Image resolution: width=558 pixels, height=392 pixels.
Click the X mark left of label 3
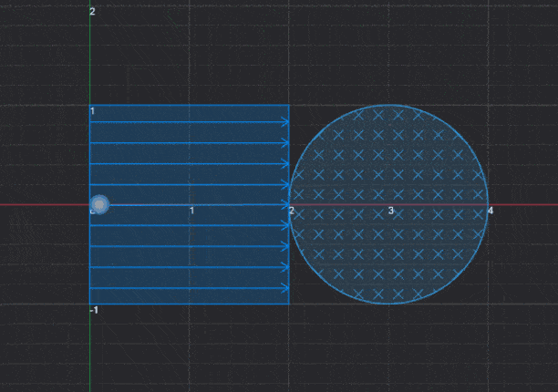378,214
